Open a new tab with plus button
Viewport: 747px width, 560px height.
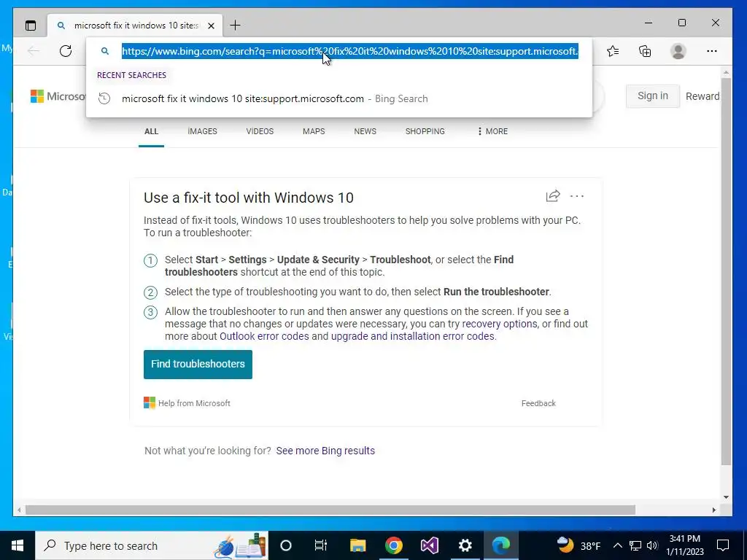(x=235, y=26)
